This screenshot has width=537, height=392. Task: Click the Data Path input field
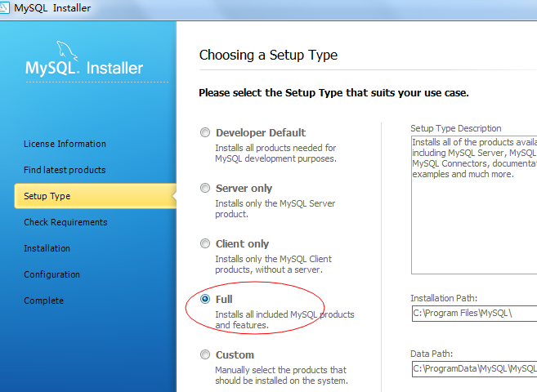point(474,369)
